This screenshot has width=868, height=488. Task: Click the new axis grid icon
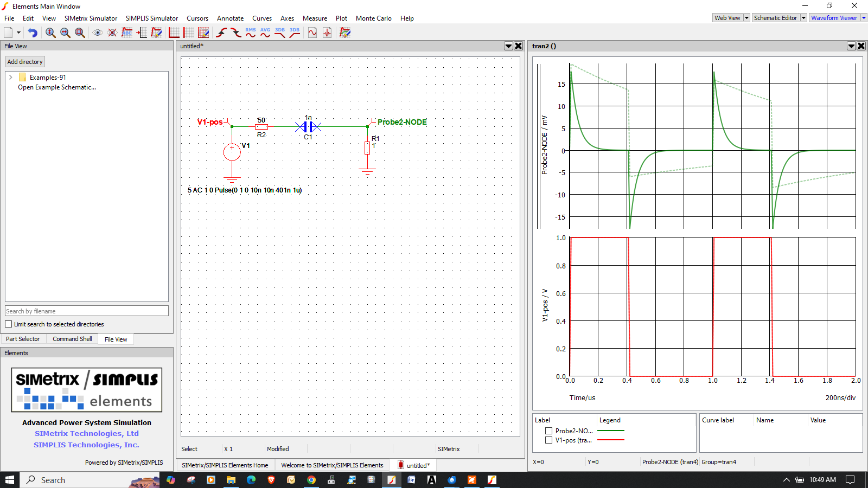point(174,33)
